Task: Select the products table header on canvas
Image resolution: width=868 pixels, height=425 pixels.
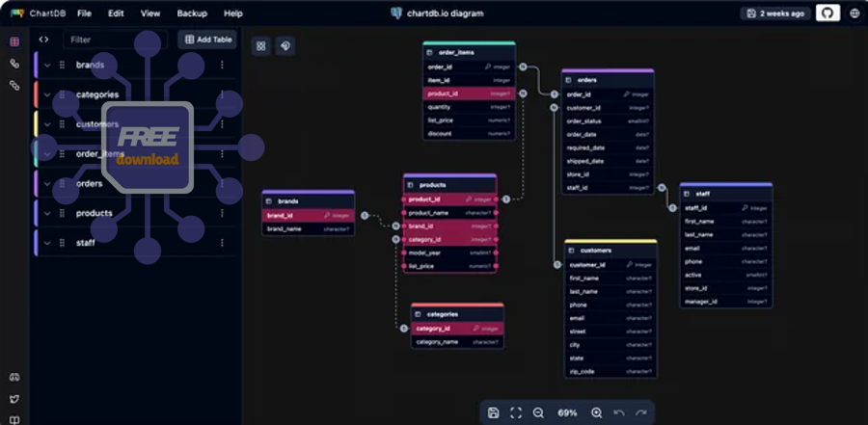Action: (450, 185)
